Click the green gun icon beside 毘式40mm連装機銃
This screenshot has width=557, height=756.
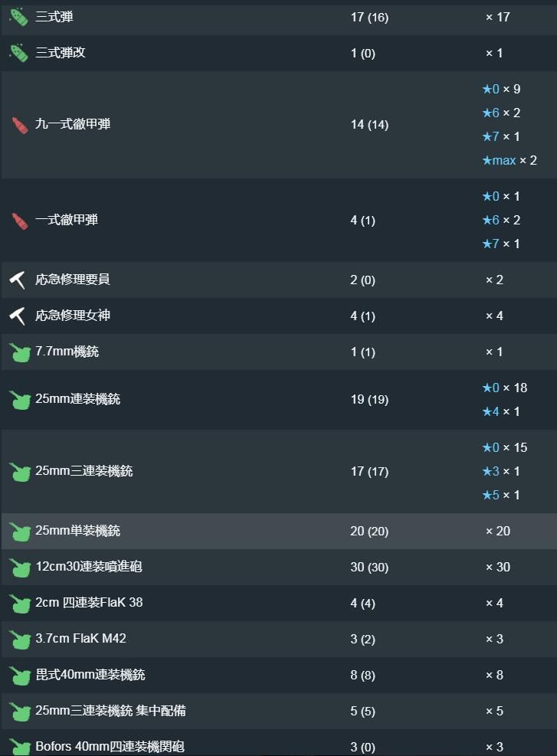pos(20,676)
